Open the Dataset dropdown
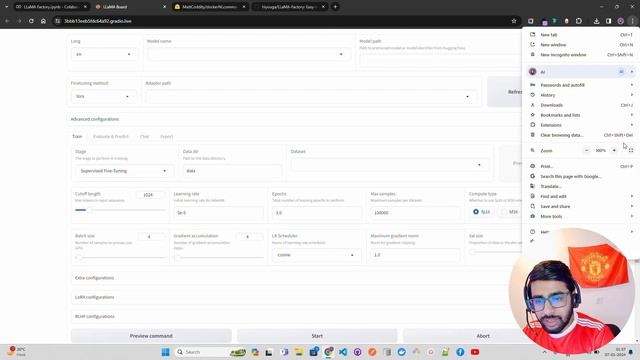Screen dimensions: 640x360 (389, 165)
